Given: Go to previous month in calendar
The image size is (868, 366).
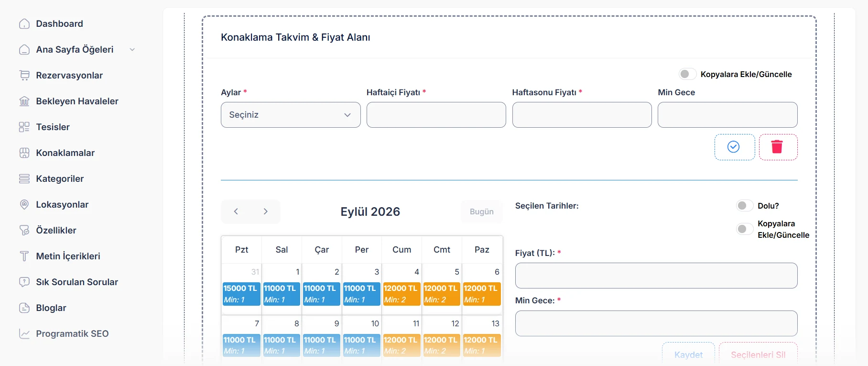Looking at the screenshot, I should 236,211.
